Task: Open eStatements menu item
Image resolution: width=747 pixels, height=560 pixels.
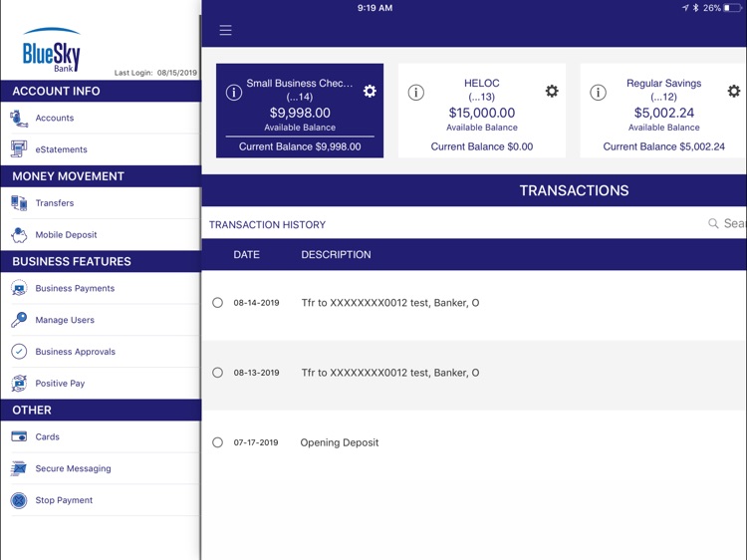Action: tap(101, 149)
